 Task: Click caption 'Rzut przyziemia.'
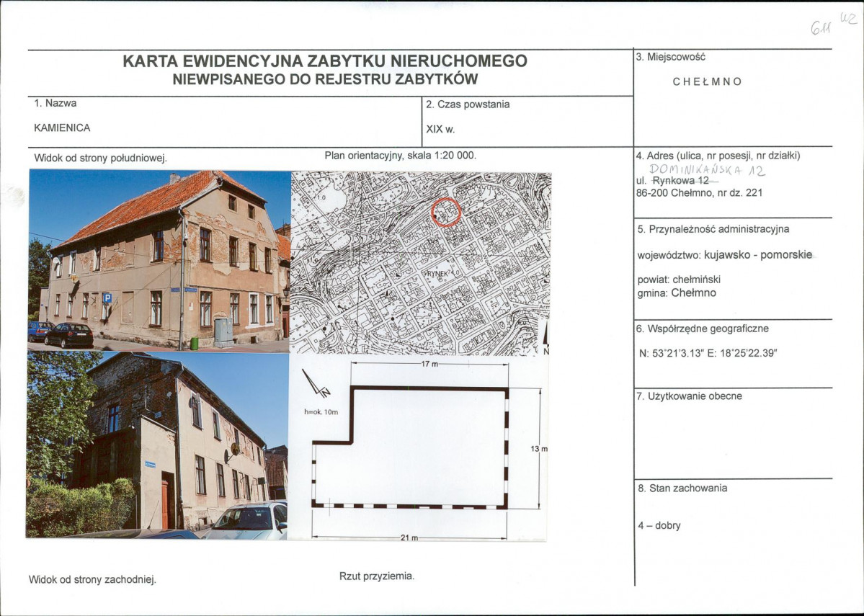point(377,576)
